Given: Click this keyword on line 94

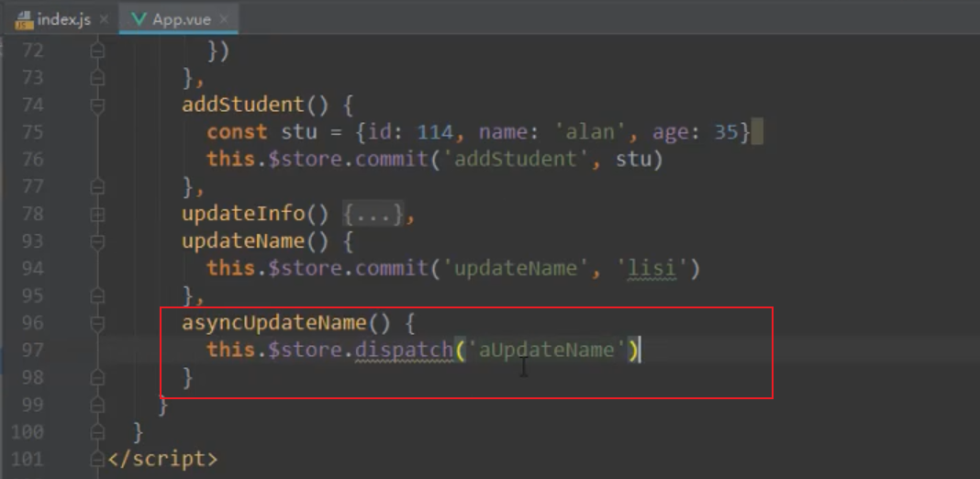Looking at the screenshot, I should tap(231, 269).
